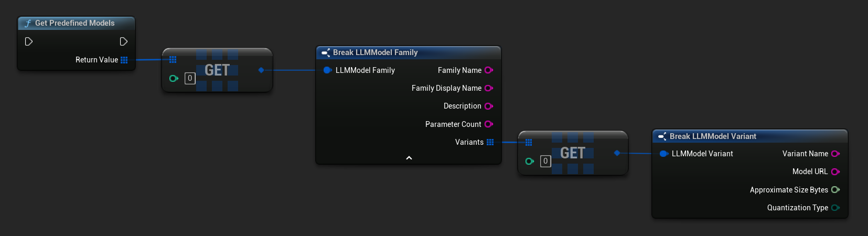Click the Get Predefined Models execution output pin

click(x=124, y=41)
